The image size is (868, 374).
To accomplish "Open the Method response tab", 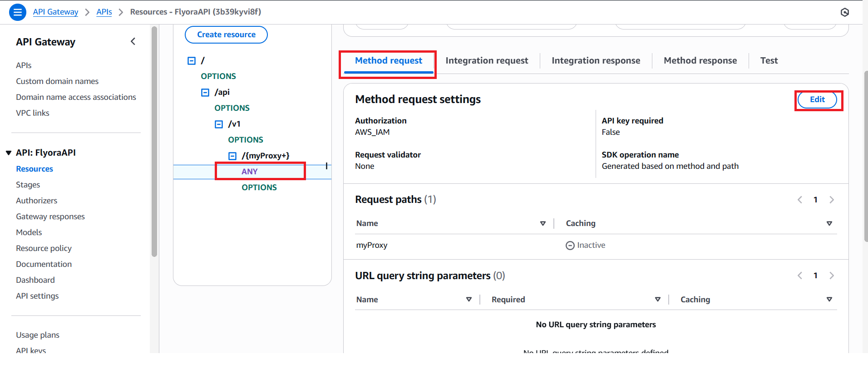I will click(700, 61).
